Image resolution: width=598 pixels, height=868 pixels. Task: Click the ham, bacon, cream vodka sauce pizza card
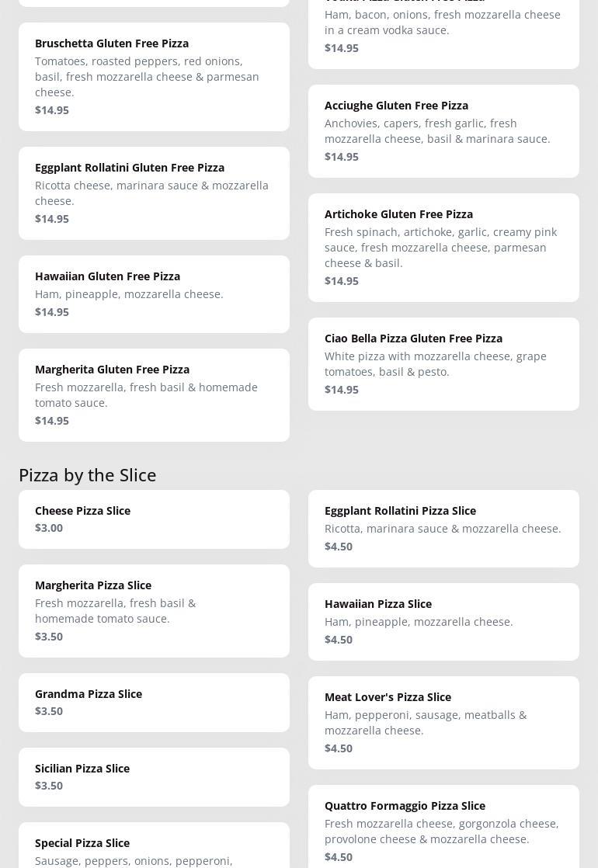(x=443, y=30)
